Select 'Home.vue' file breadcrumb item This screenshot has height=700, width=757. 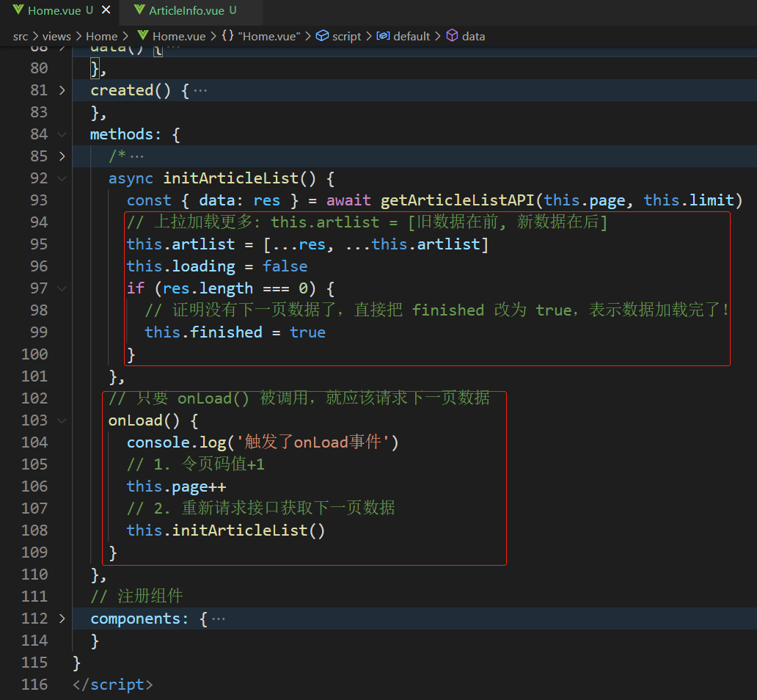(x=179, y=36)
